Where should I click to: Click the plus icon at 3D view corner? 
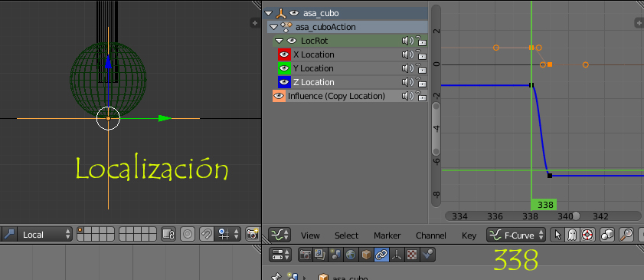click(255, 23)
